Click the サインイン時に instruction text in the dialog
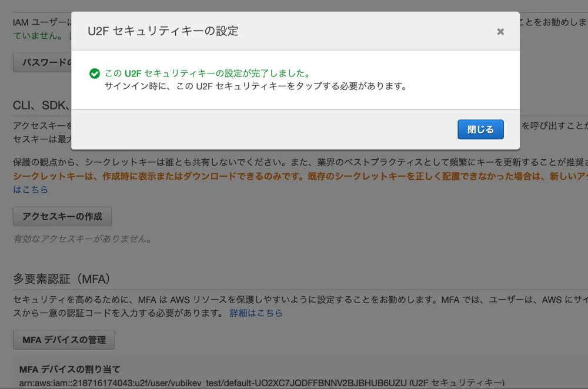The width and height of the screenshot is (588, 389). pyautogui.click(x=255, y=86)
